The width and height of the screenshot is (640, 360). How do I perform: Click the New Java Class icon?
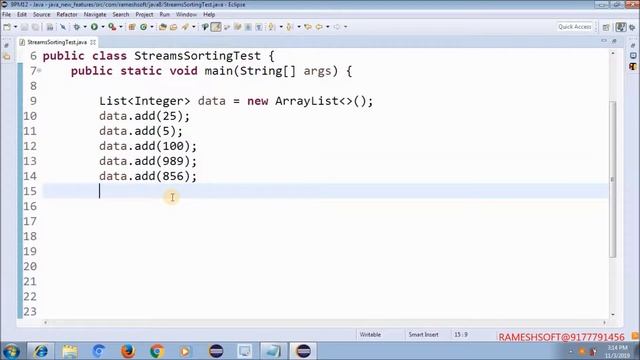(144, 27)
